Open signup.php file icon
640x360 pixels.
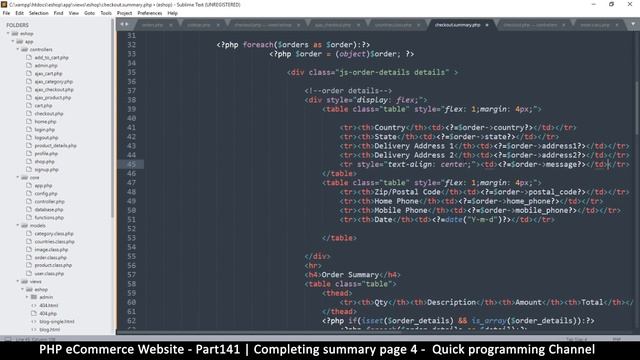(x=29, y=169)
